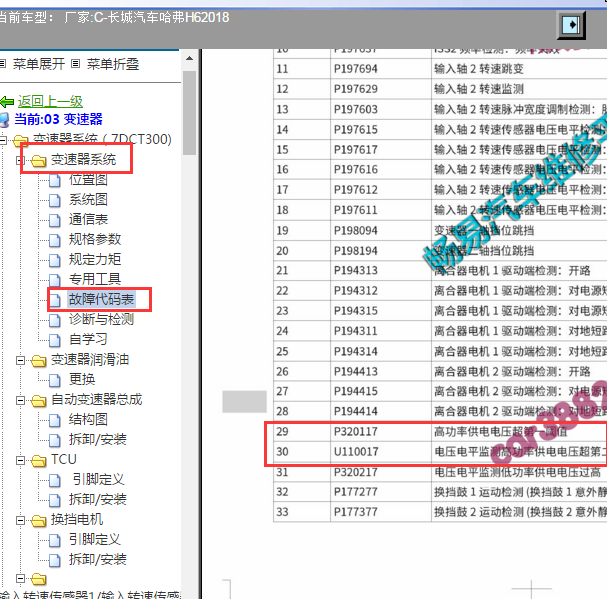Collapse the 变速器系统 (7DCT300) root expander
The height and width of the screenshot is (599, 607).
pos(2,140)
